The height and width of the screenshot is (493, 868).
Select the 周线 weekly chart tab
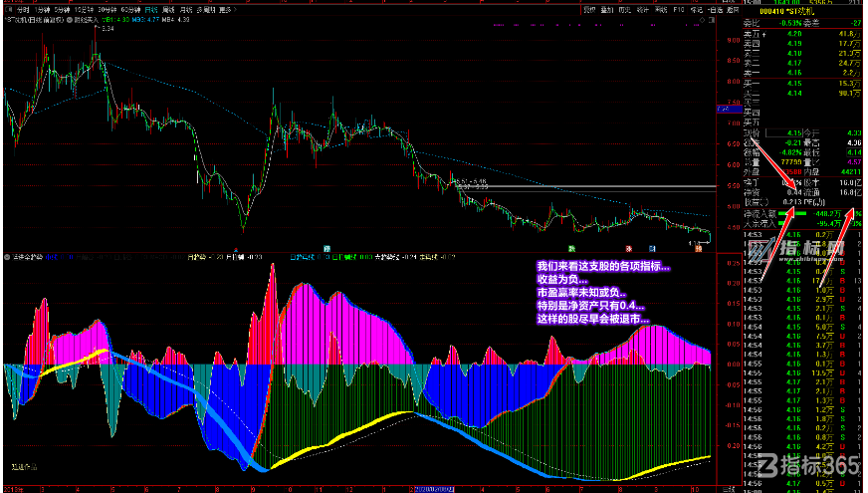click(169, 10)
